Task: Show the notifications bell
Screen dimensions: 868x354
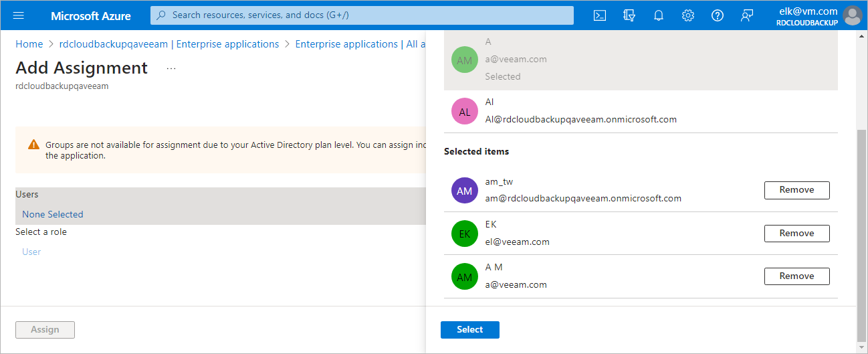Action: tap(659, 15)
